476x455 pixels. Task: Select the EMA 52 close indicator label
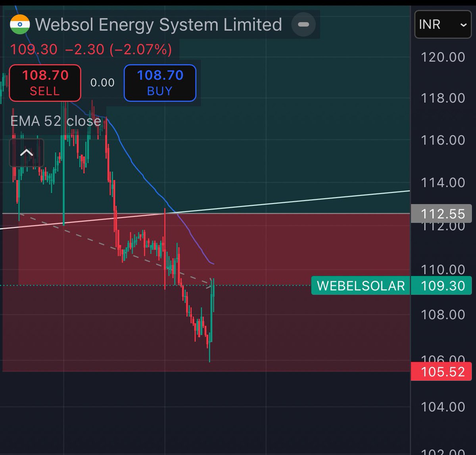56,121
